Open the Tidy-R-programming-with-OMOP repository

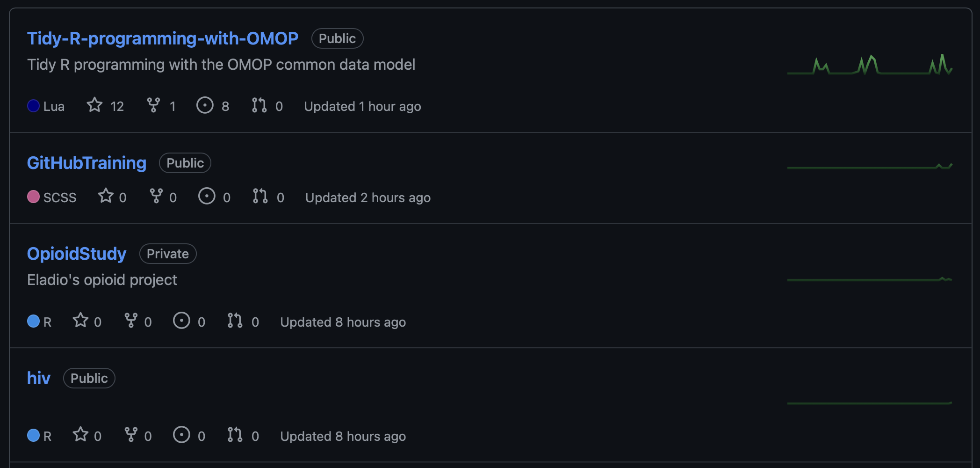162,38
